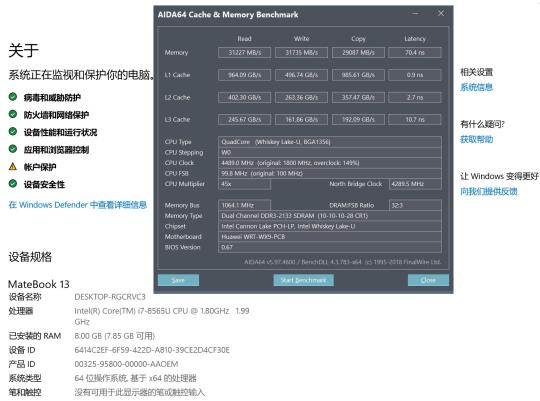Click L2 Cache Latency value 2.7 ns
540x401 pixels.
[x=415, y=97]
